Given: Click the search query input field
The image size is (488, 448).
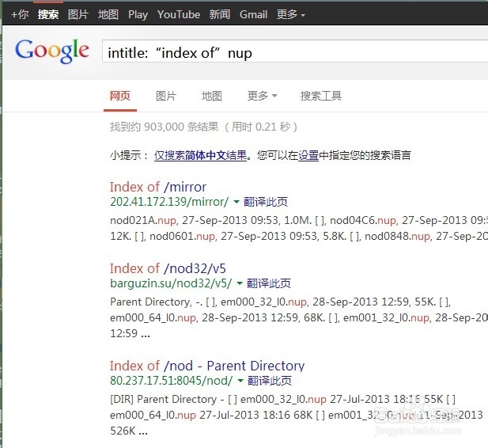Looking at the screenshot, I should tap(295, 52).
